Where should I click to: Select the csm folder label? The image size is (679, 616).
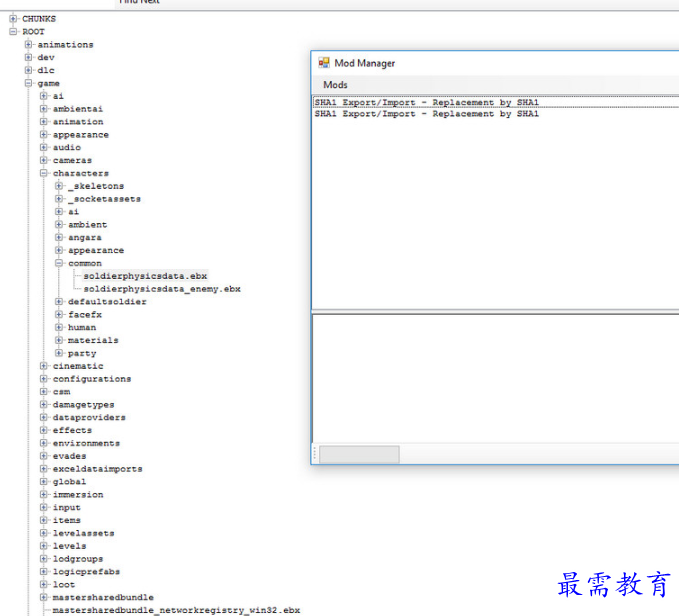(x=61, y=392)
